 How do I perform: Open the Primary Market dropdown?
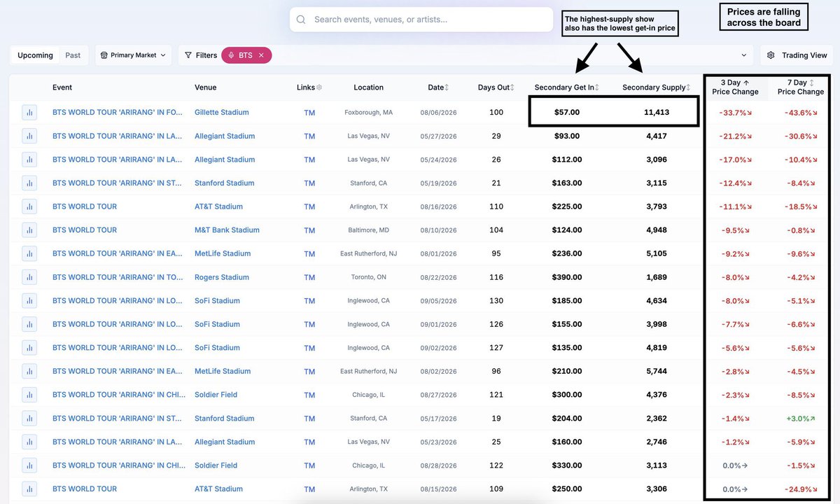(x=134, y=55)
